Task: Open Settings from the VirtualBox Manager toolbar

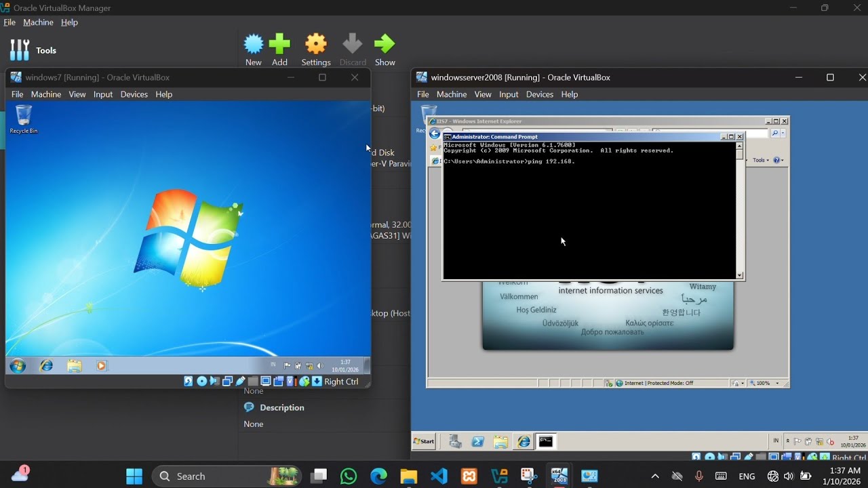Action: (x=316, y=50)
